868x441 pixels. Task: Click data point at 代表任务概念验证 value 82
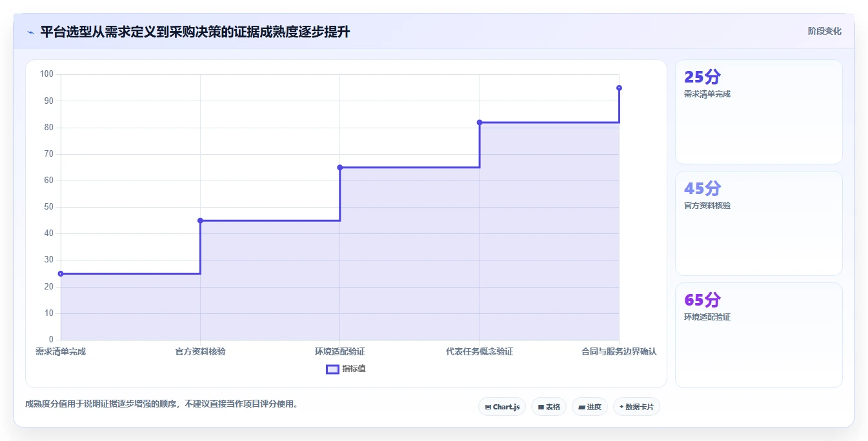pos(479,122)
